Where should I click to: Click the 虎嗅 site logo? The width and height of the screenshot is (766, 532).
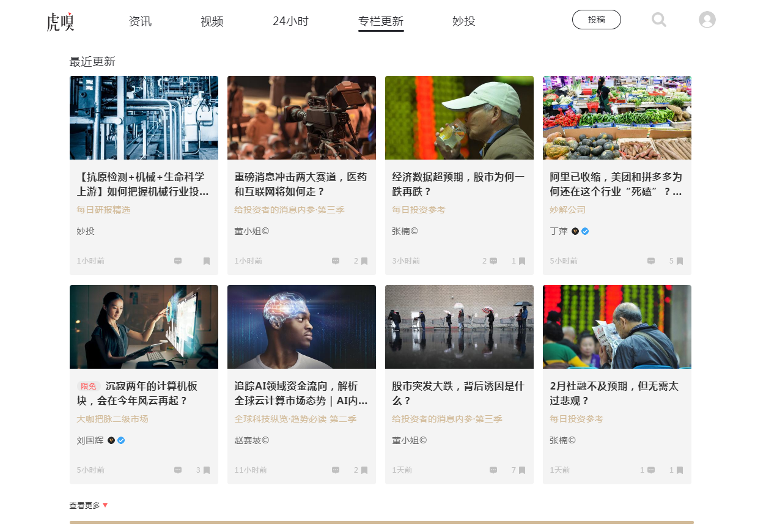[61, 21]
